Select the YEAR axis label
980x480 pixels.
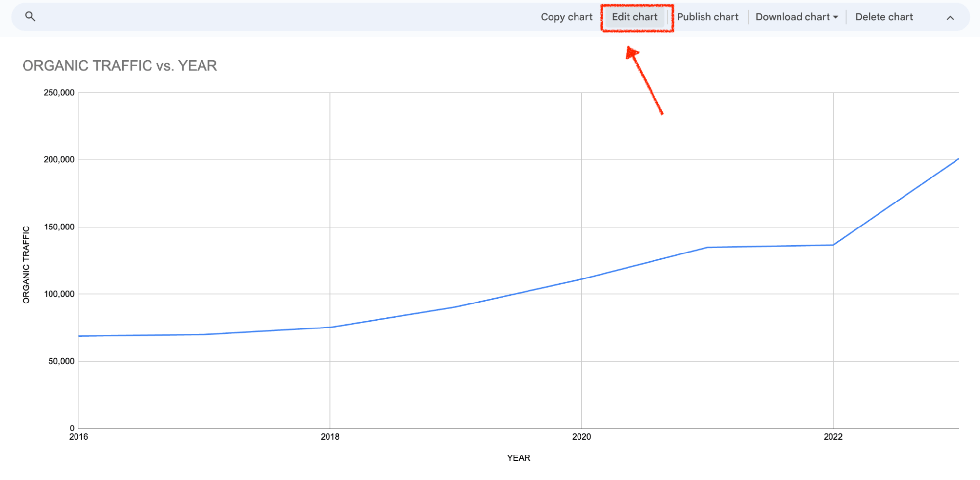[x=519, y=457]
